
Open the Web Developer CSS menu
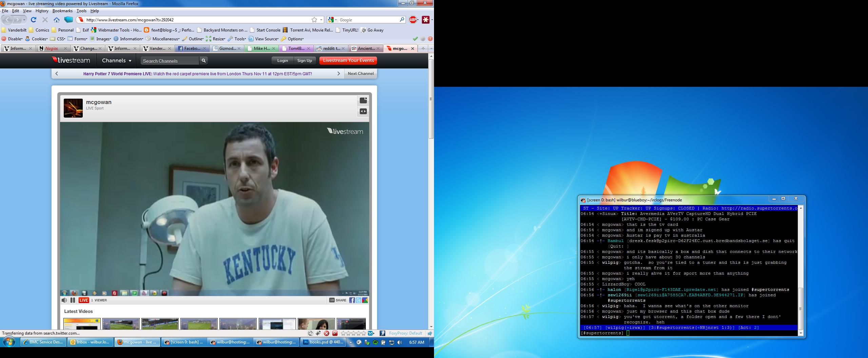tap(58, 39)
